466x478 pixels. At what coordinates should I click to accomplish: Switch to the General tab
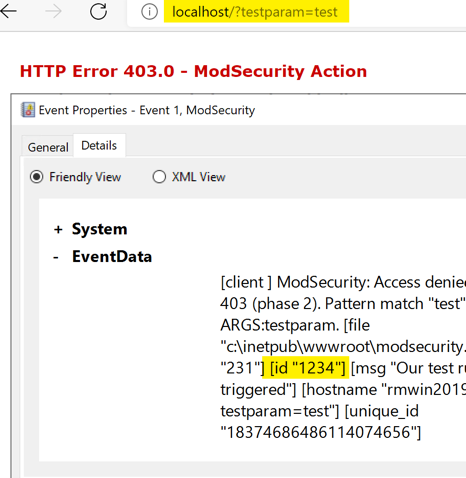coord(48,147)
